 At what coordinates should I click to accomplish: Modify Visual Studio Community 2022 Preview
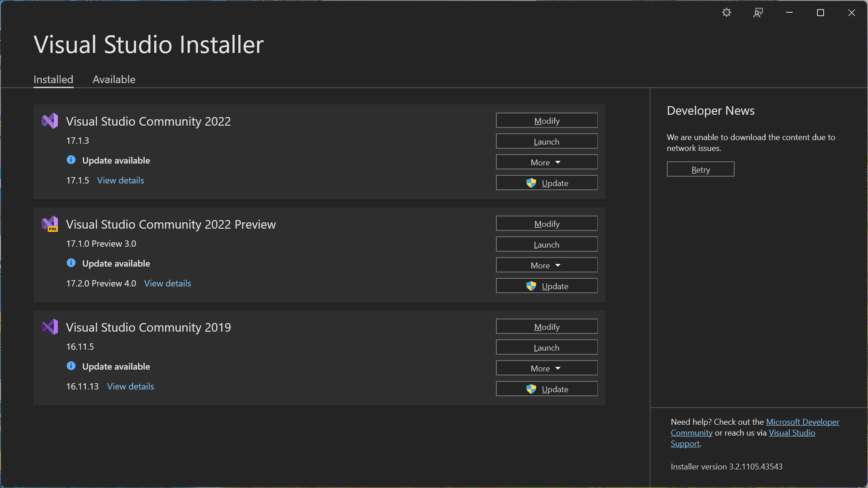tap(546, 223)
